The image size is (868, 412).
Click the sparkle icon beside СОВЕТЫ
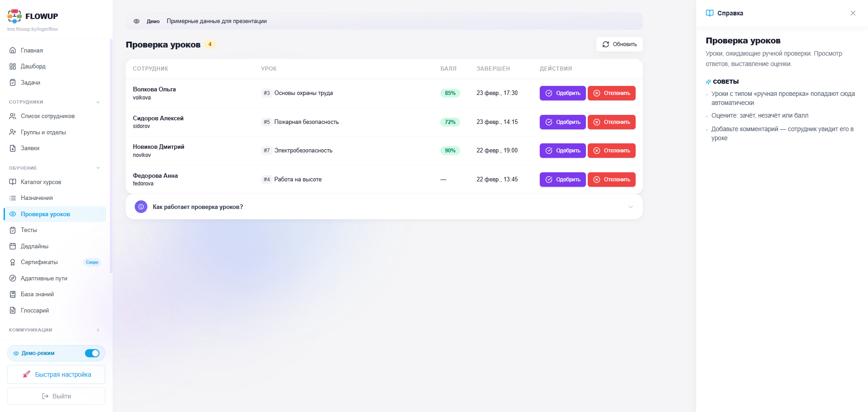pyautogui.click(x=708, y=82)
